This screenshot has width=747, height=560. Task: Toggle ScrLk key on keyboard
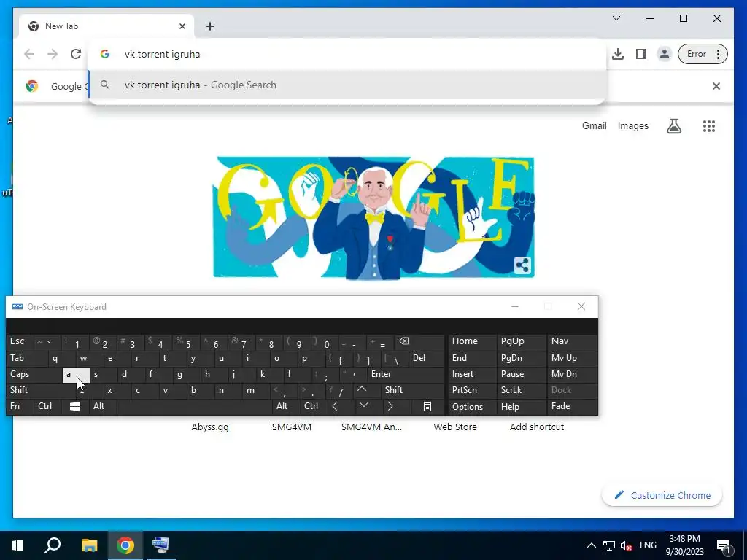click(522, 390)
